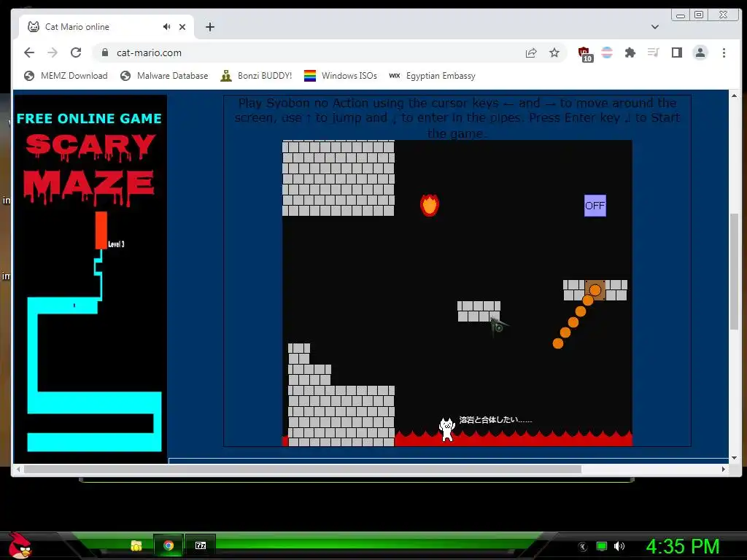Click the fireball in the game

click(x=429, y=205)
